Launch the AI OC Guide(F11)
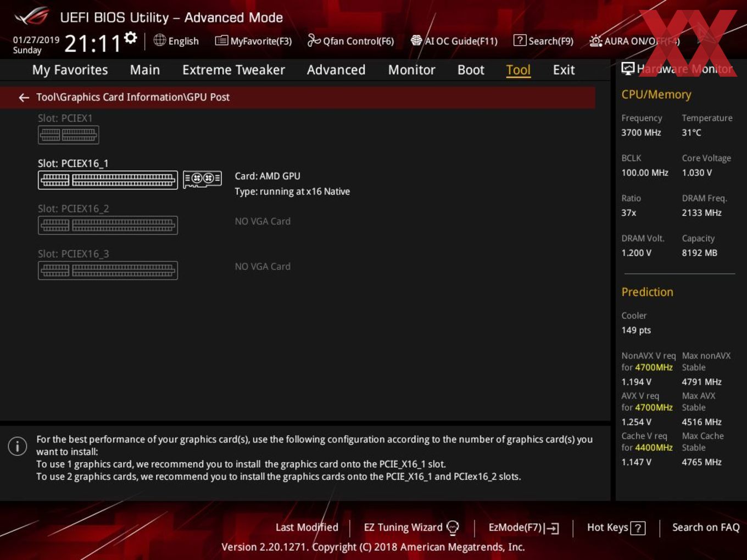 tap(454, 41)
